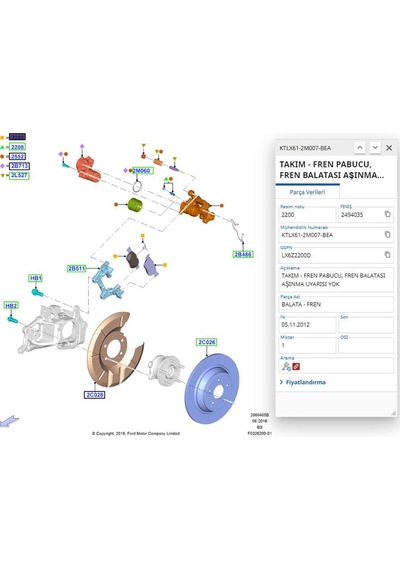Click the green piston cylinder part
This screenshot has width=400, height=570.
coord(135,205)
